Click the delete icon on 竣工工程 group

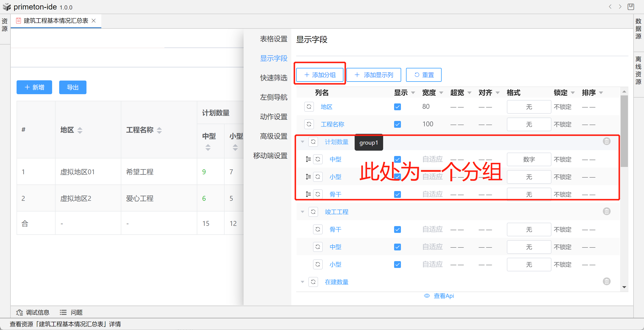coord(606,211)
